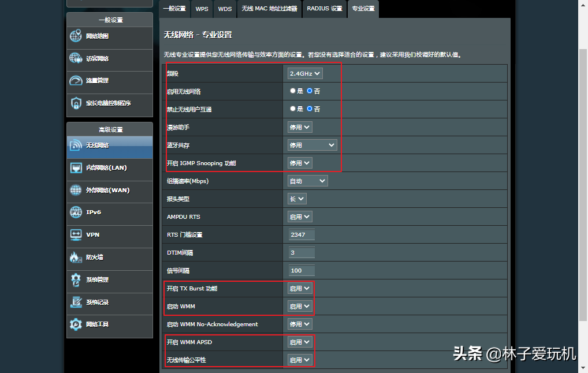Open the 系统管理 administration gear icon
Screen dimensions: 588x373
(x=76, y=279)
